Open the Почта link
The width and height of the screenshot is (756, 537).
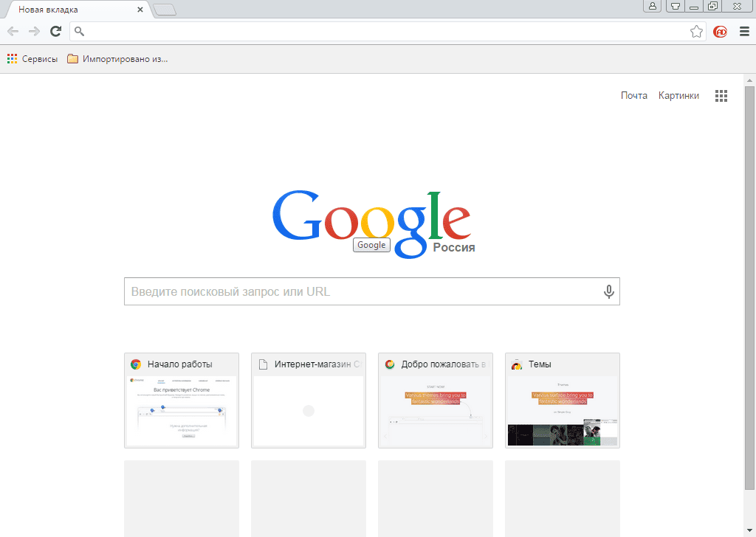pos(633,96)
